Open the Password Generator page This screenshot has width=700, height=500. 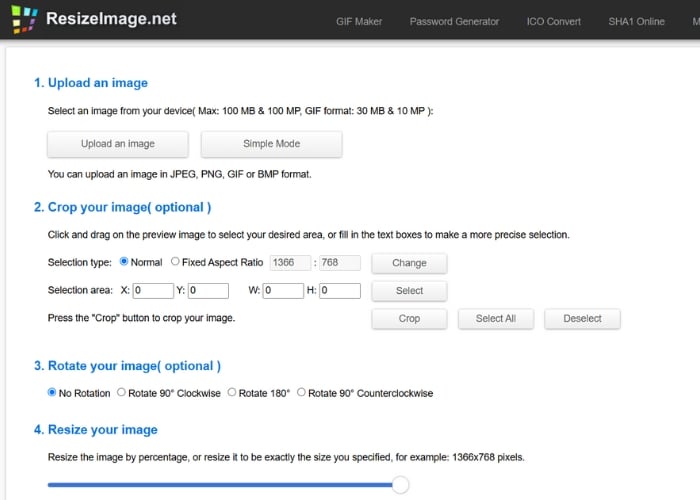click(x=454, y=21)
